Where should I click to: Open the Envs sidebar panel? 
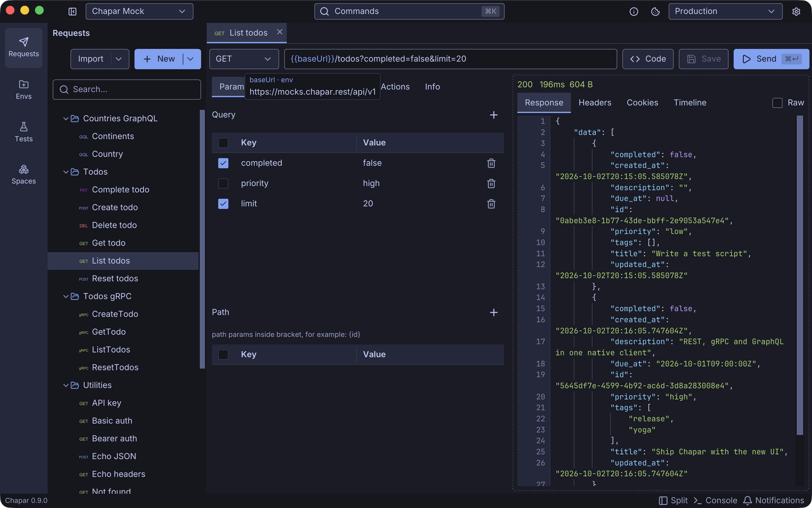click(23, 90)
